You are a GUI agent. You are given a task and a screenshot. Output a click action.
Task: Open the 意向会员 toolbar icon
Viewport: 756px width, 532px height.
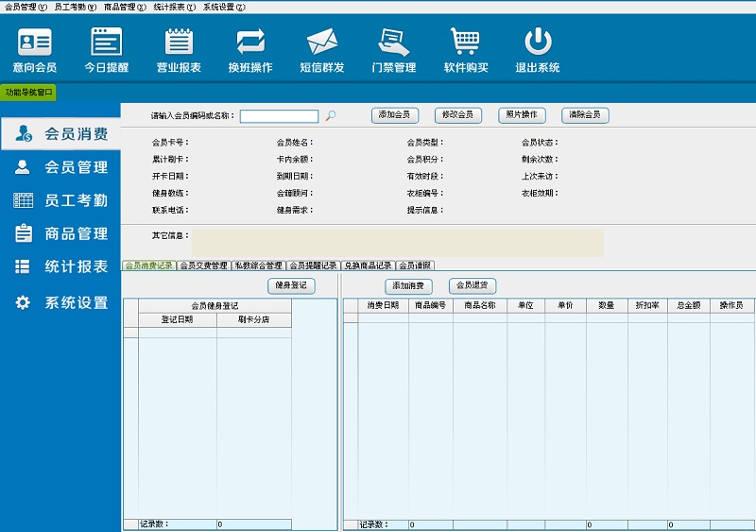coord(35,50)
